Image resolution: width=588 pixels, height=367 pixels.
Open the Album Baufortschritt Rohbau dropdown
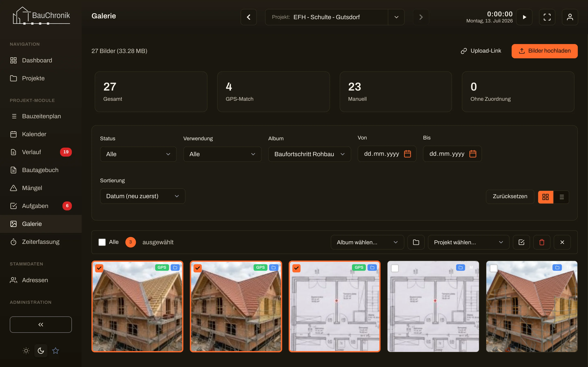[310, 154]
